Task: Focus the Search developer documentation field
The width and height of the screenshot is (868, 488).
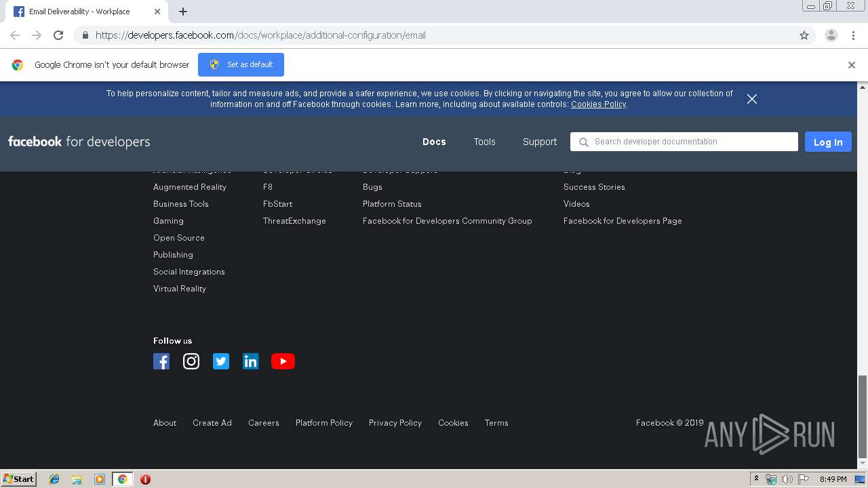Action: click(x=684, y=142)
